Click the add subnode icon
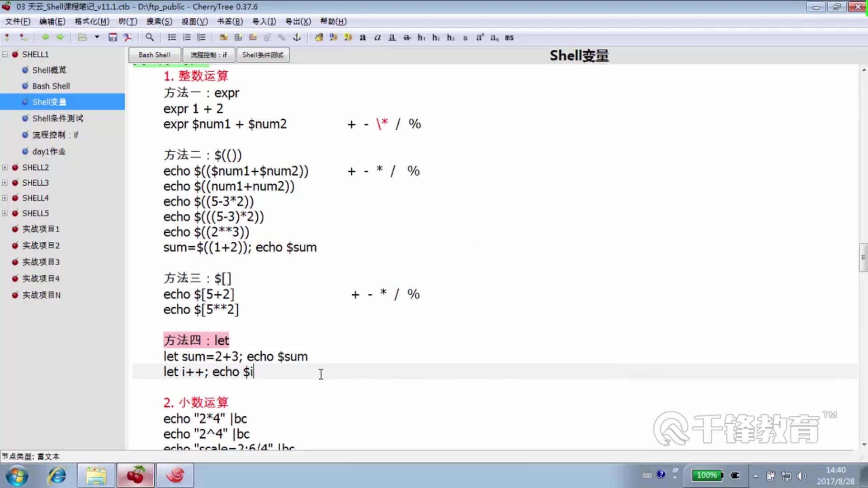 tap(23, 38)
